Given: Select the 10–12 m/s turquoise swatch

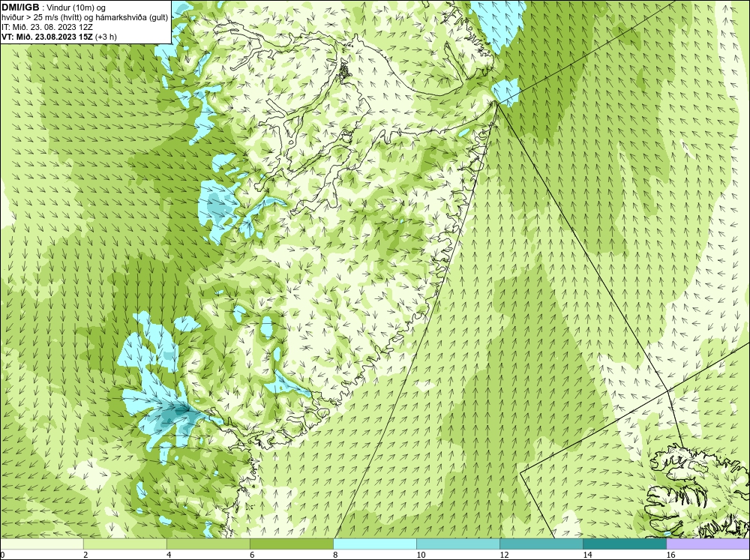Looking at the screenshot, I should coord(457,544).
